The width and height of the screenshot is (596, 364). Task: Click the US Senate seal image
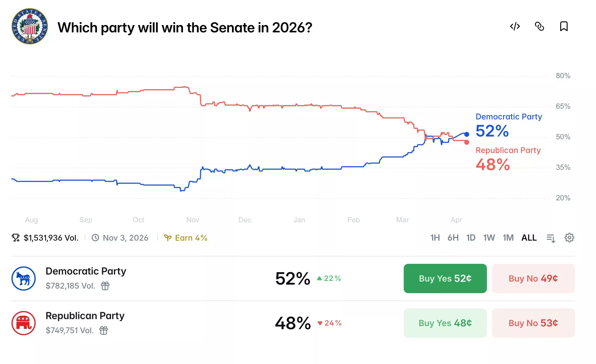(30, 26)
